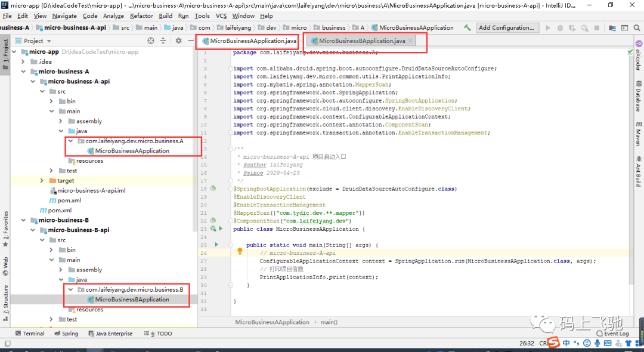Screen dimensions: 644x352
Task: Open the Project view dropdown
Action: (38, 41)
